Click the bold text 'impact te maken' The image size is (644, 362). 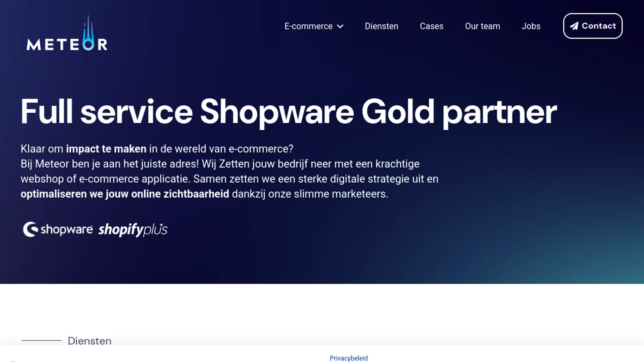[x=106, y=149]
